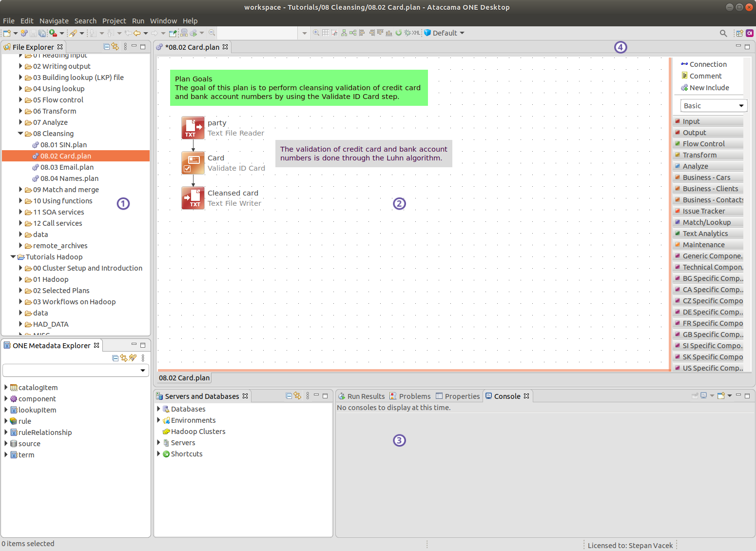
Task: Click the Text Analytics palette category
Action: click(x=707, y=233)
